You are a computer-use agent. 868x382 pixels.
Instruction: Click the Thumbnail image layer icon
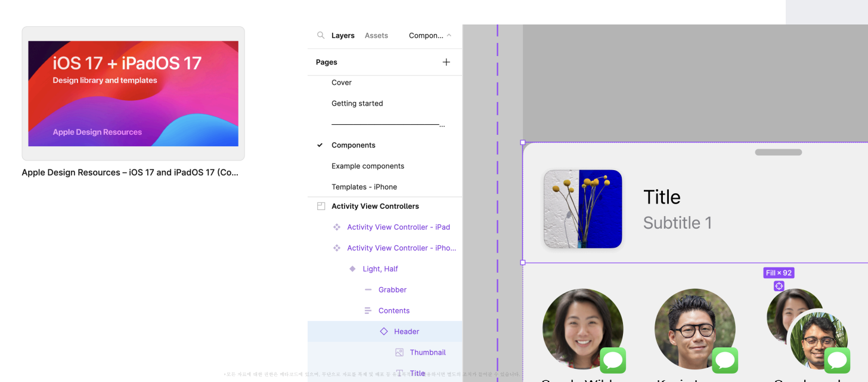click(x=399, y=352)
